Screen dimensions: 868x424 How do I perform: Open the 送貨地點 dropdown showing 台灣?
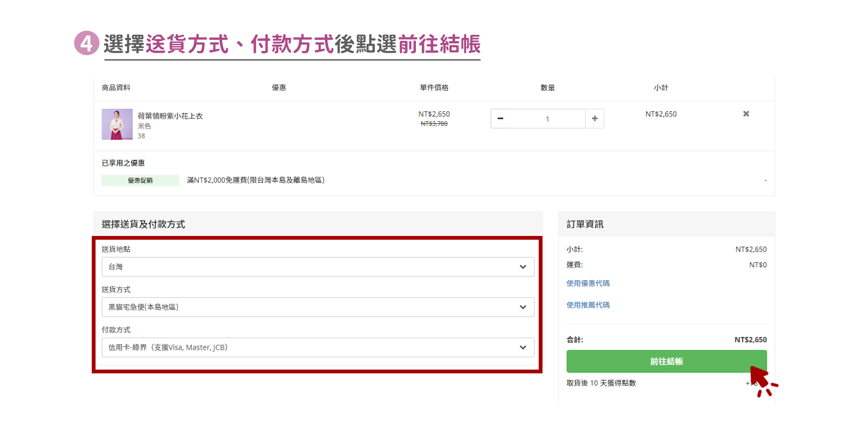(317, 267)
